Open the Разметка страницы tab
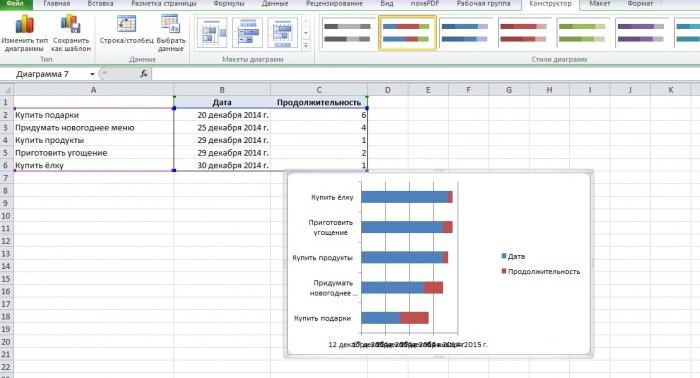 [164, 4]
